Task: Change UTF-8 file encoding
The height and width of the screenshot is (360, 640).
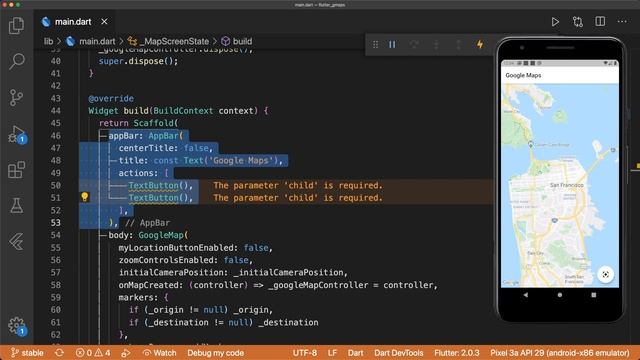Action: (x=304, y=353)
